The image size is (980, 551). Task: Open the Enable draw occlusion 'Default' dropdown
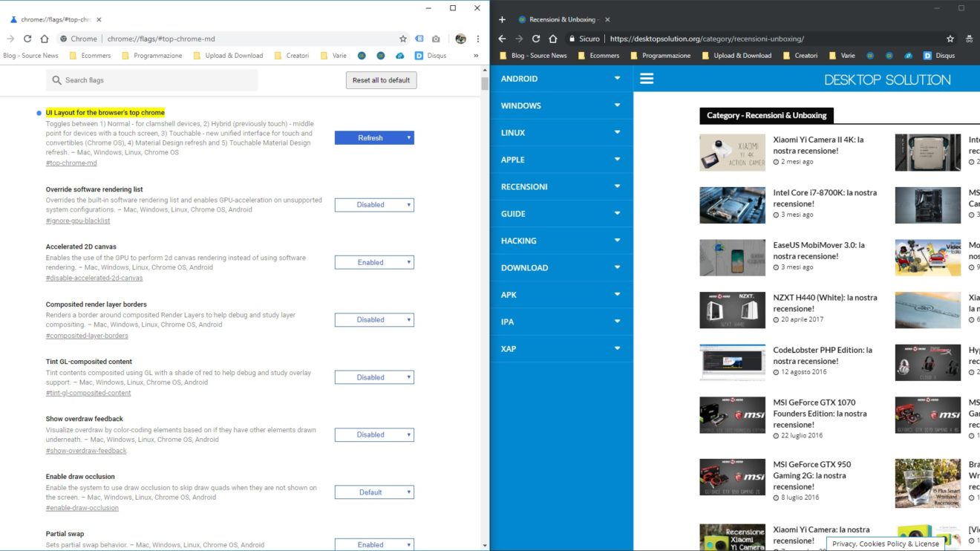(x=374, y=492)
